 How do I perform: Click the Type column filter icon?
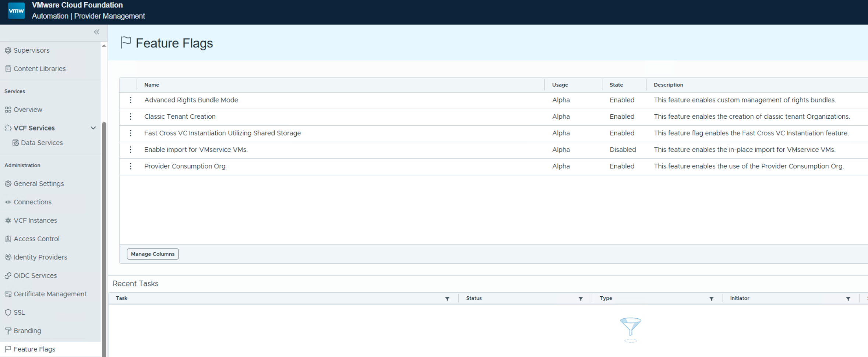pyautogui.click(x=711, y=299)
